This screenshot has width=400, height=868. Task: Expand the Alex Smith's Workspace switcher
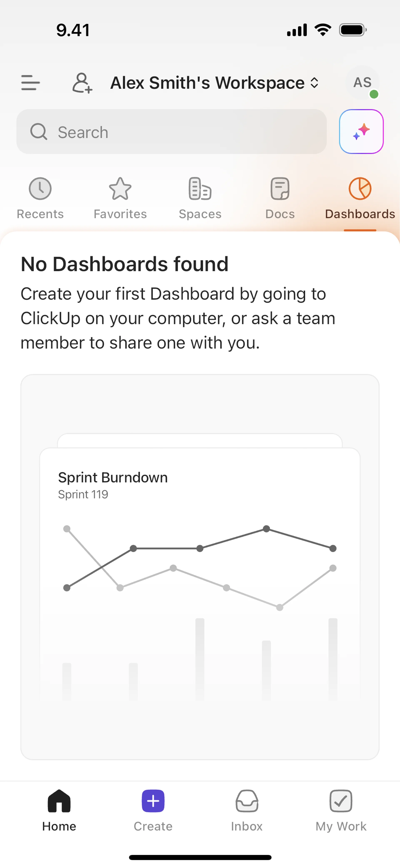(x=207, y=83)
